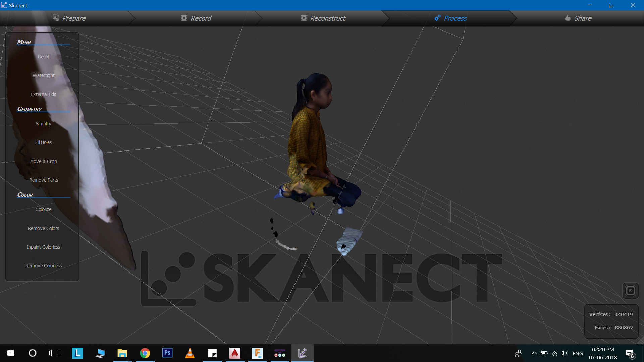Open the clock and date display

603,353
